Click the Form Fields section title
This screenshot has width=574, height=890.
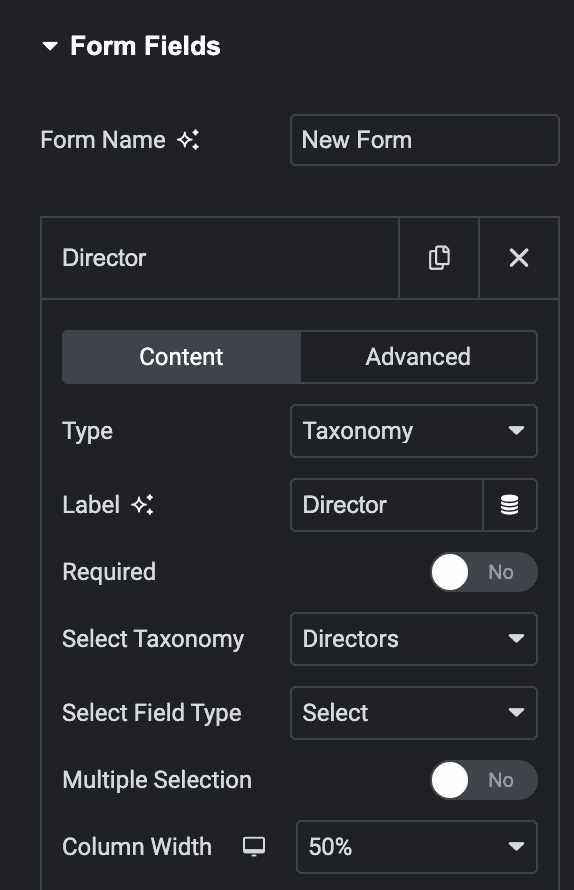coord(145,46)
